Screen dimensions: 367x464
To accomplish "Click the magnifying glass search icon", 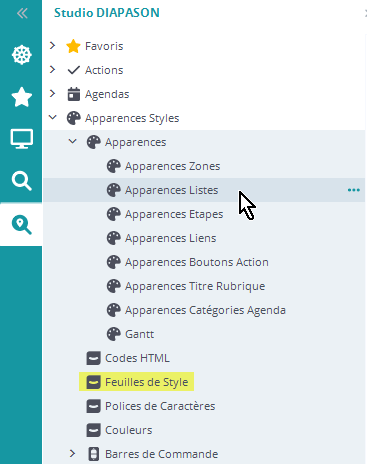I will tap(21, 181).
